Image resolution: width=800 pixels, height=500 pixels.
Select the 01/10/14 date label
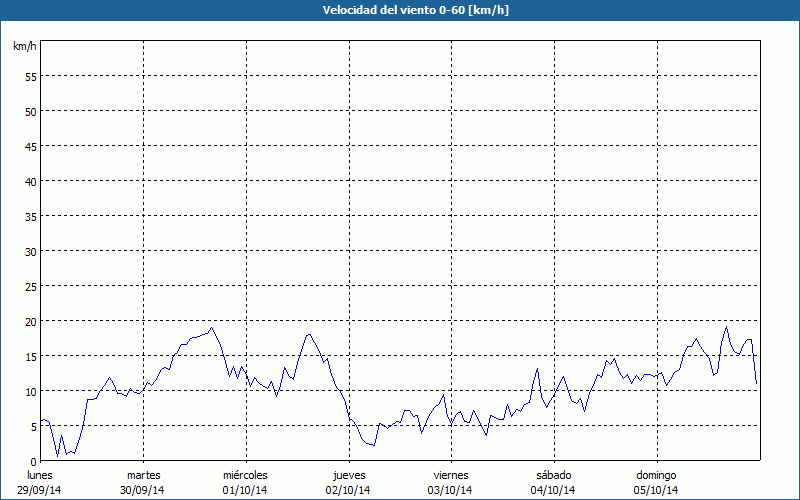point(246,489)
